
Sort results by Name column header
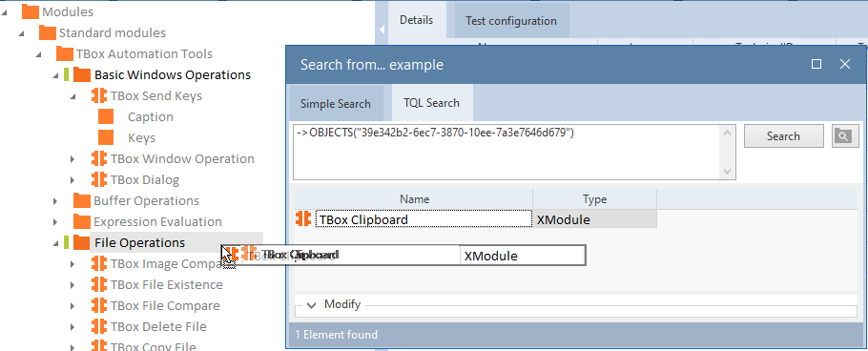[x=414, y=199]
